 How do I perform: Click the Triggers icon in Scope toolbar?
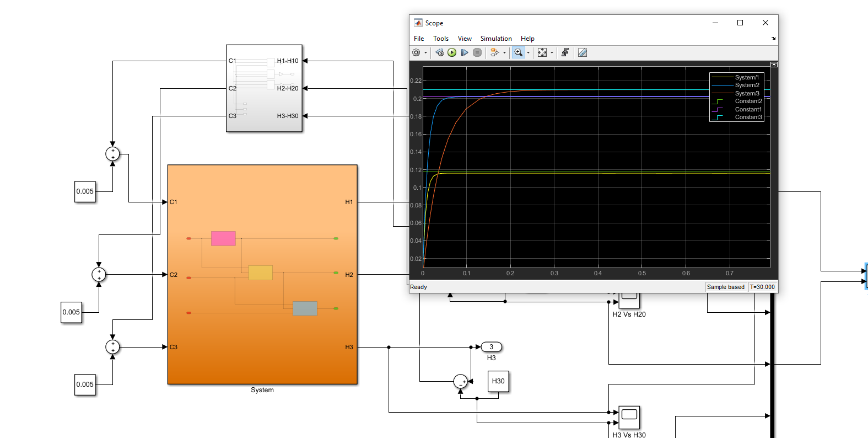pyautogui.click(x=565, y=52)
